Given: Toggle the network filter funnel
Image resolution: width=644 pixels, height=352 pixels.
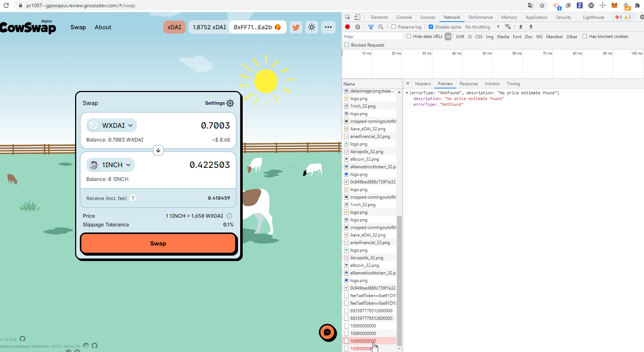Looking at the screenshot, I should click(371, 27).
